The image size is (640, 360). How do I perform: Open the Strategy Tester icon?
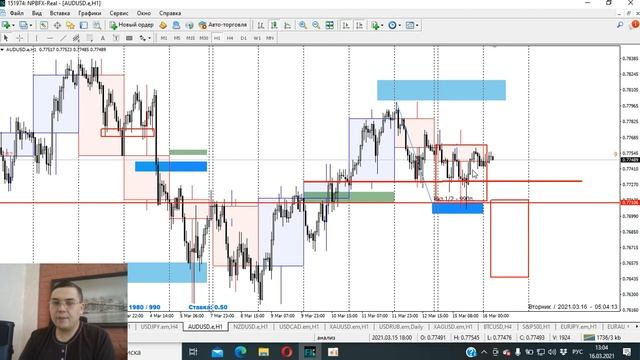[97, 25]
